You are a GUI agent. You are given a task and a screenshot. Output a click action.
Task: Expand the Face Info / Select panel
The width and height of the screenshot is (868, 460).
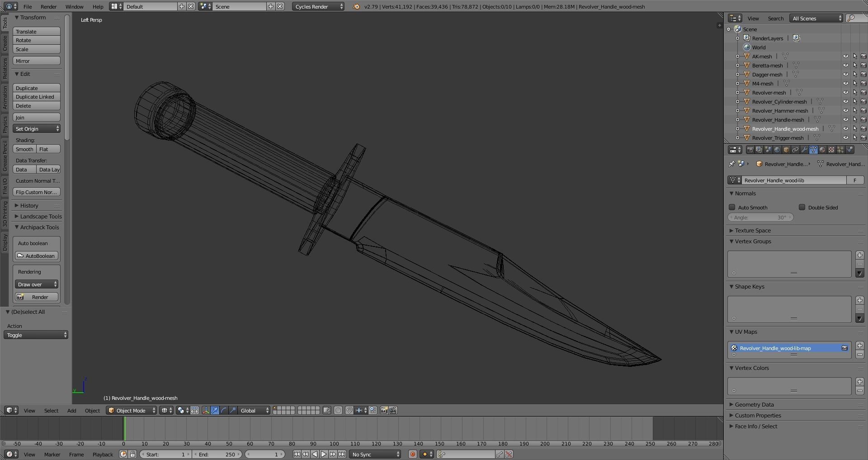[756, 426]
